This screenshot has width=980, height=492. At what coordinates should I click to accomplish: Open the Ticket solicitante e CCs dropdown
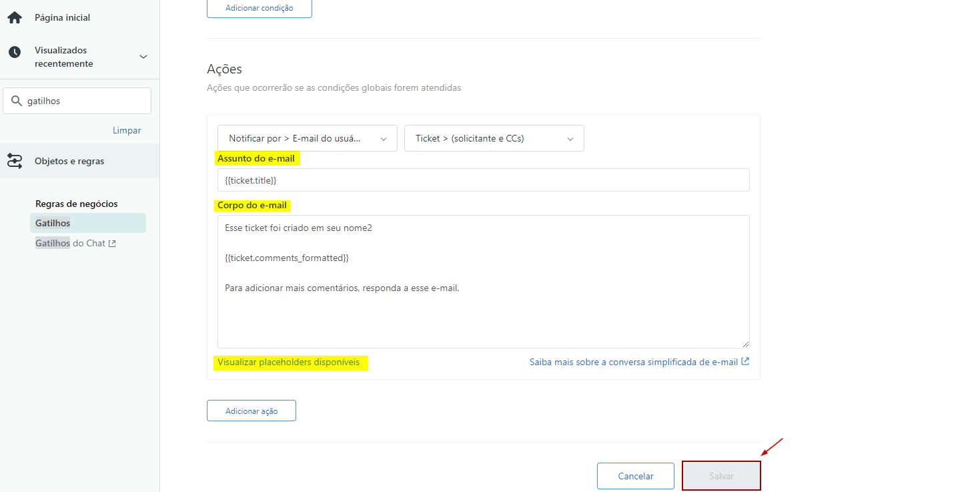pyautogui.click(x=494, y=139)
